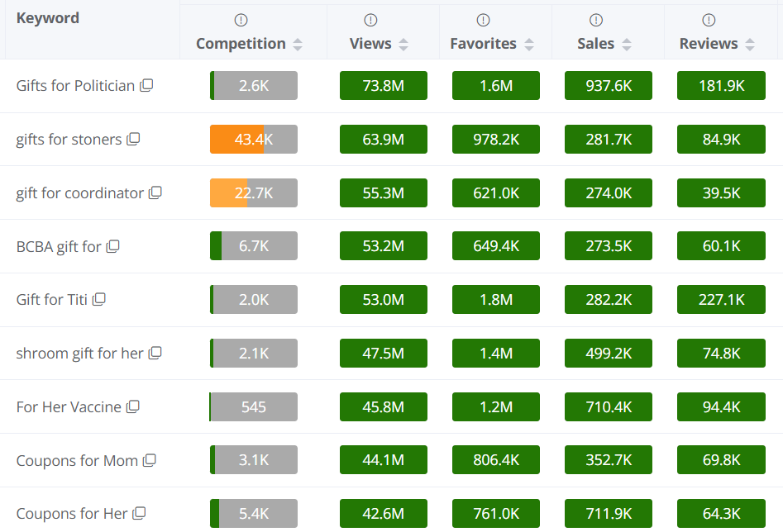Copy the 'Gift for Titi' keyword
Screen dimensions: 783x532
pyautogui.click(x=99, y=299)
